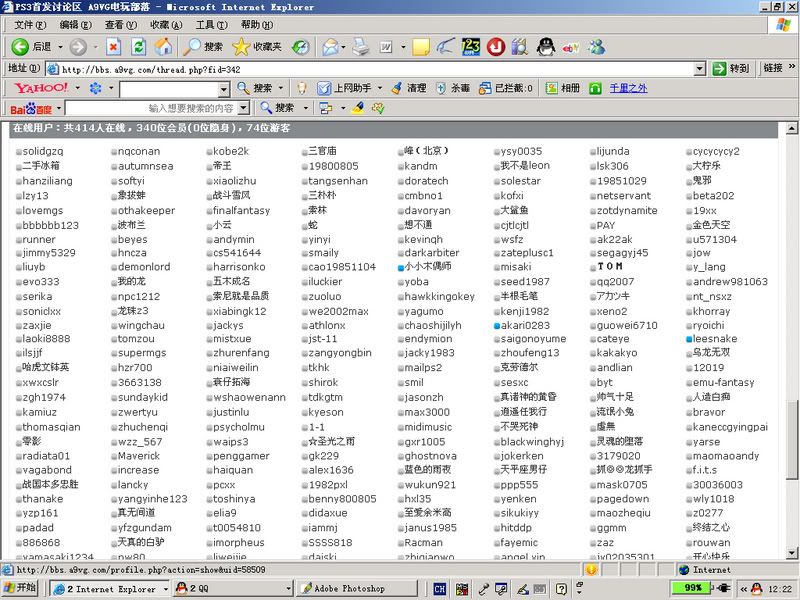Click the QQ penguin toolbar icon
The width and height of the screenshot is (800, 600).
545,47
